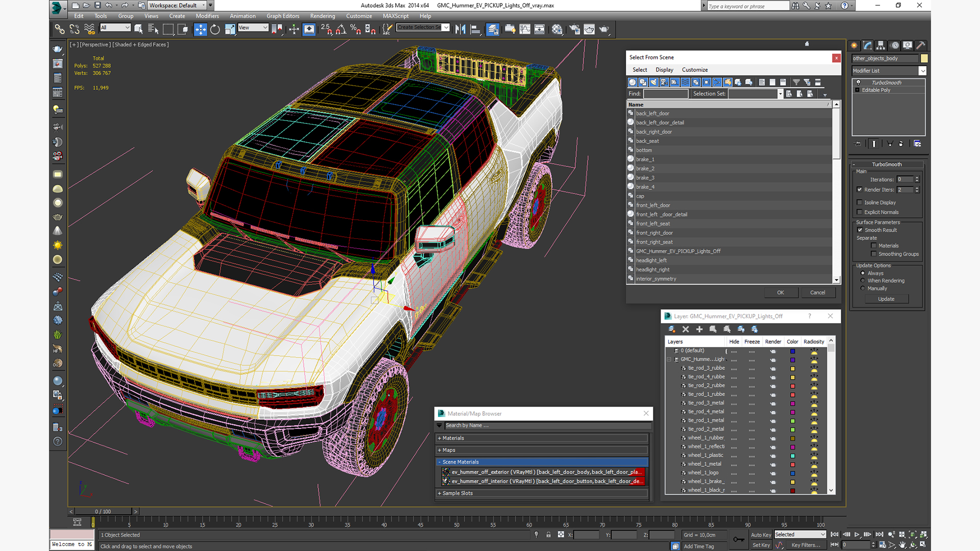The image size is (980, 551).
Task: Collapse the TurboSmooth rollout
Action: [x=887, y=164]
